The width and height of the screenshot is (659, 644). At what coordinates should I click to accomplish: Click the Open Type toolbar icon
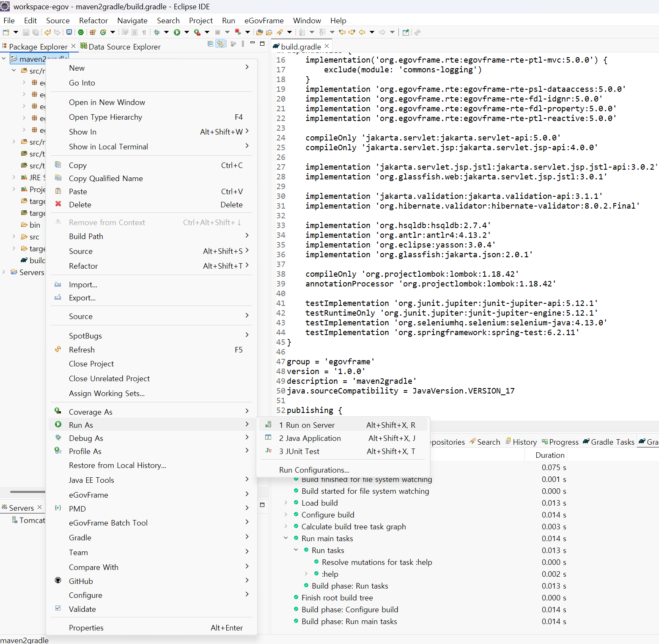(x=259, y=32)
